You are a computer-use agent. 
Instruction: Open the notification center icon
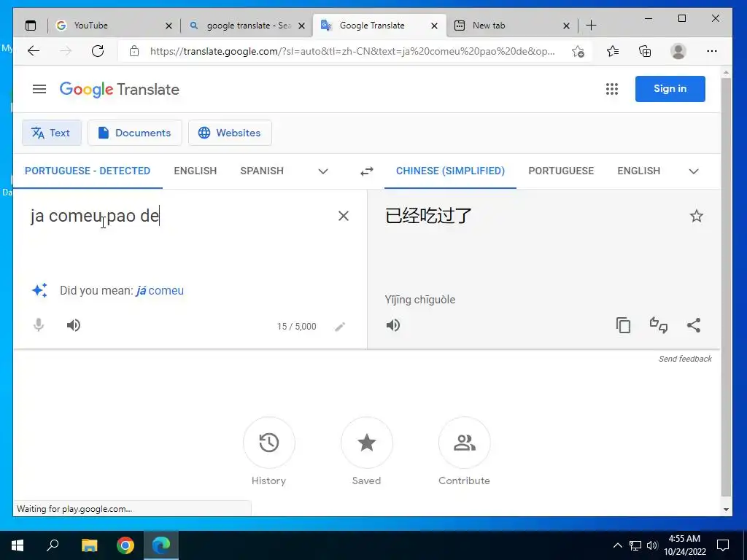723,545
